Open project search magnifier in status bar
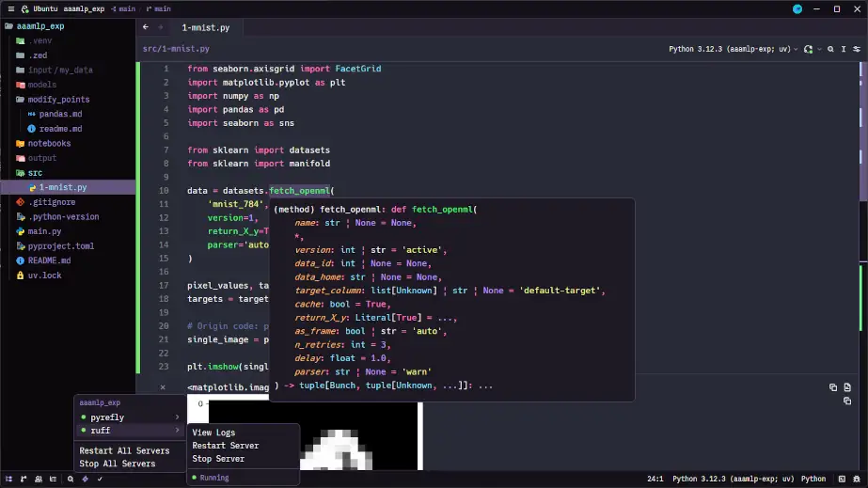Screen dimensions: 868x488 71,480
